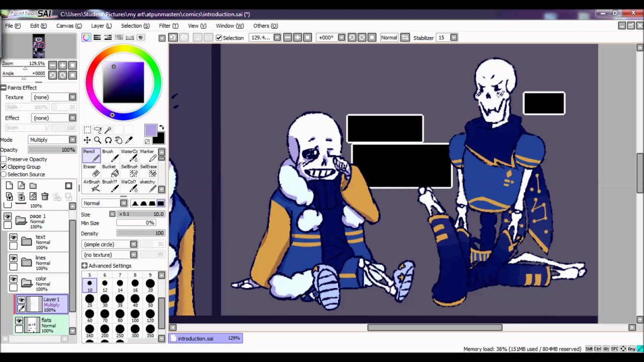
Task: Click the zoom in plus button in the navigator
Action: coord(62,65)
